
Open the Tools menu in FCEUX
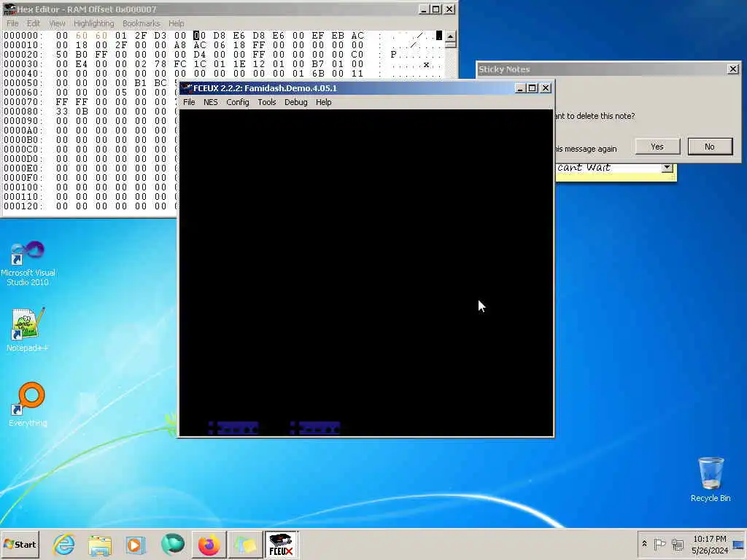pyautogui.click(x=267, y=102)
